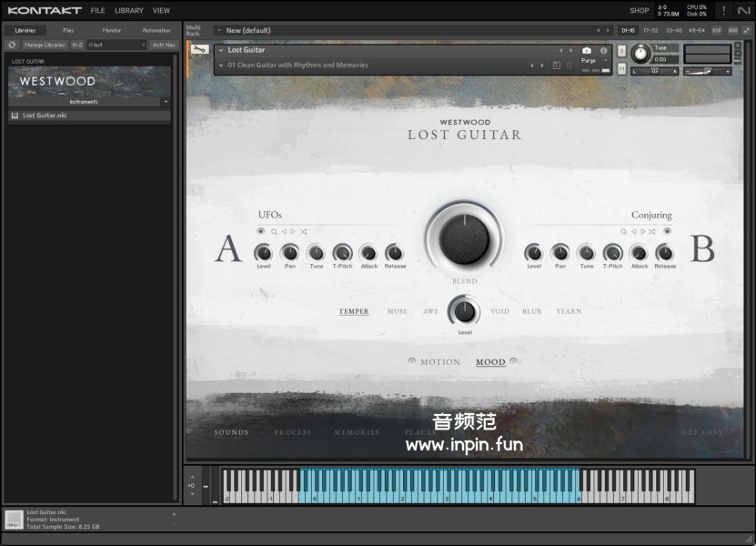Open layer B sound browser magnifier

623,231
